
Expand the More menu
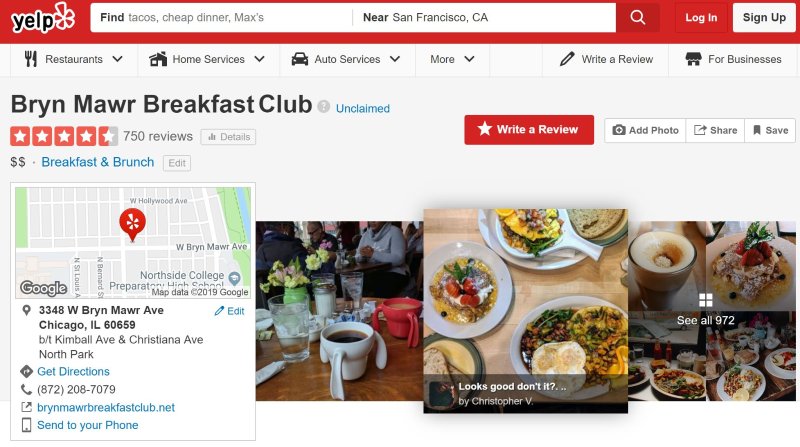pos(452,59)
